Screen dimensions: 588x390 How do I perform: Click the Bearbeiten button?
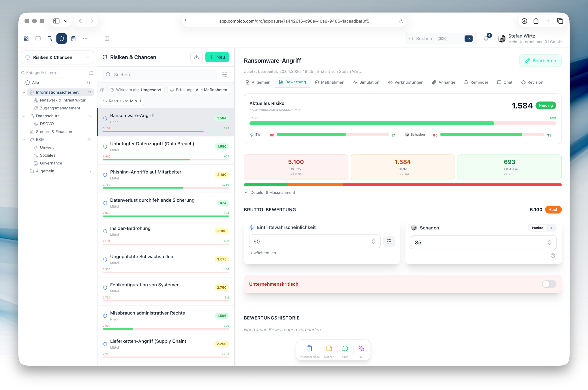point(540,61)
